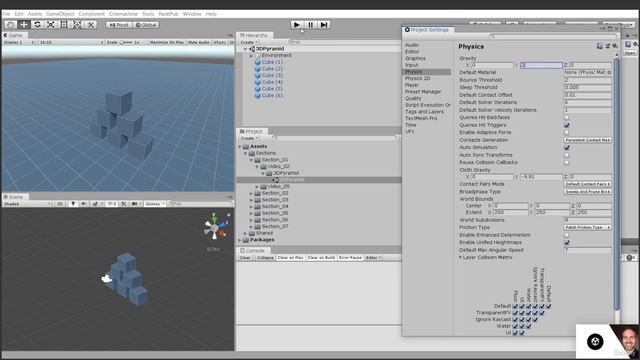Open the Window menu

pyautogui.click(x=192, y=14)
